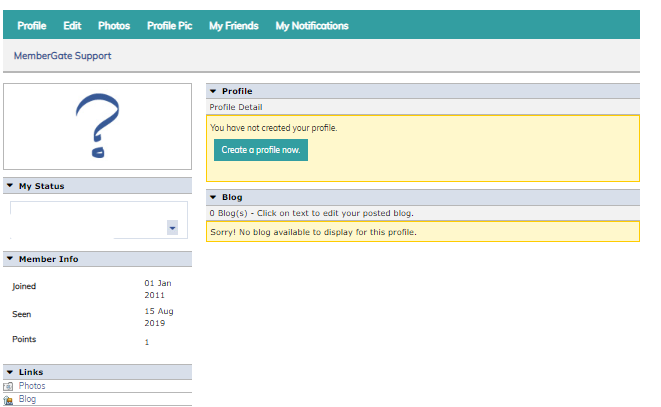The height and width of the screenshot is (407, 661).
Task: Collapse the Links section arrow
Action: point(10,372)
